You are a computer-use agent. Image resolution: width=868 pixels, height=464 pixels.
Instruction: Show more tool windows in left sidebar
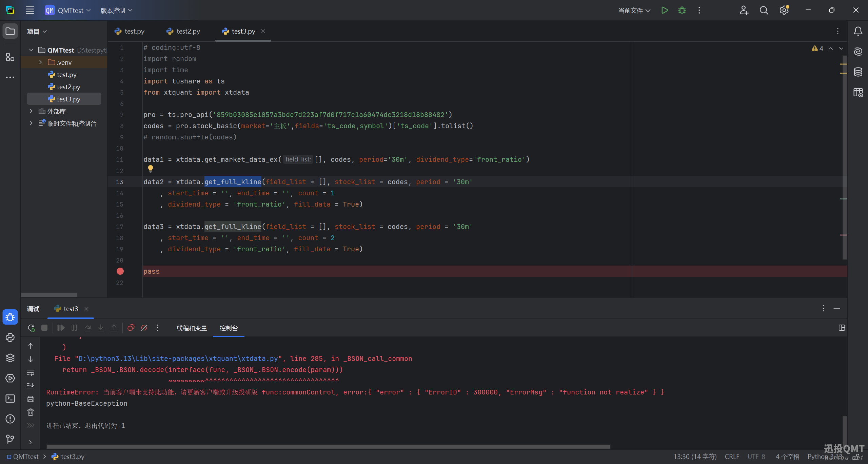pyautogui.click(x=10, y=77)
